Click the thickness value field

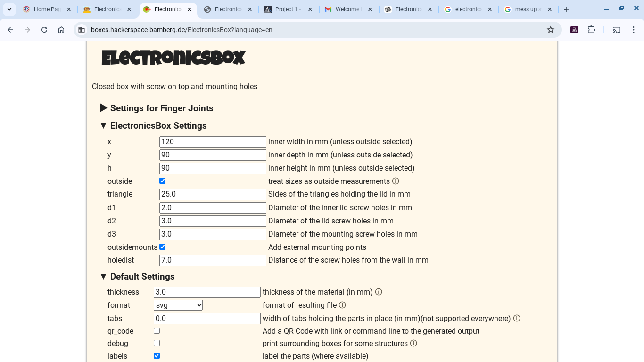click(x=207, y=292)
